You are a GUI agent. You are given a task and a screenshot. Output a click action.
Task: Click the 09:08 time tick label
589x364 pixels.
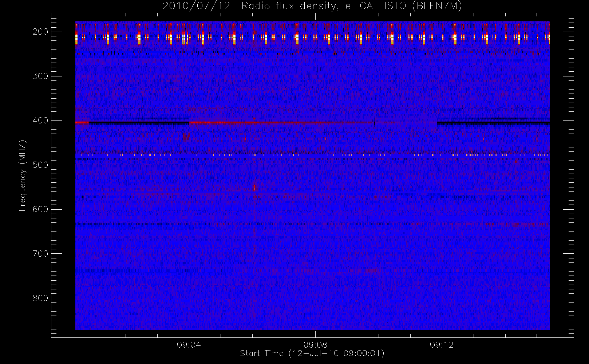click(315, 345)
